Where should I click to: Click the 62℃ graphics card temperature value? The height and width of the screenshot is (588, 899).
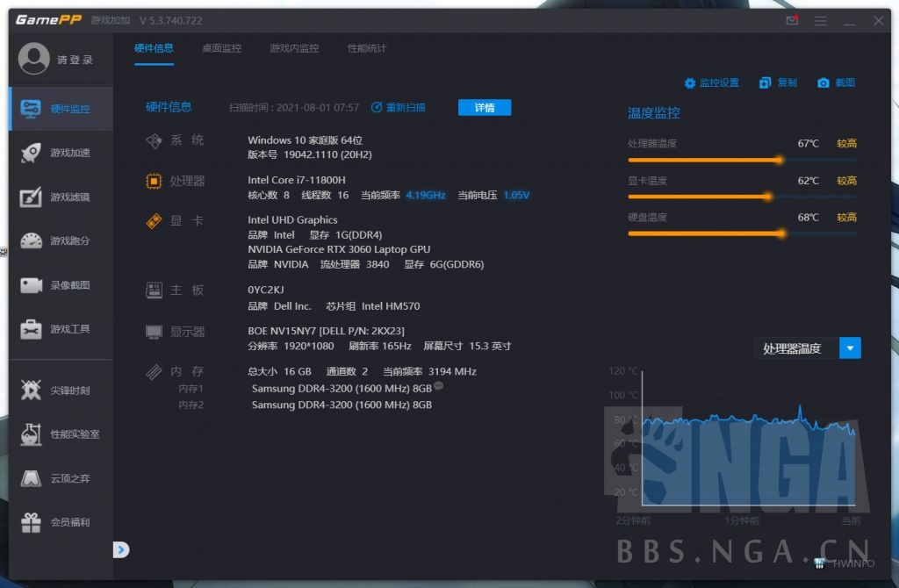pos(808,181)
